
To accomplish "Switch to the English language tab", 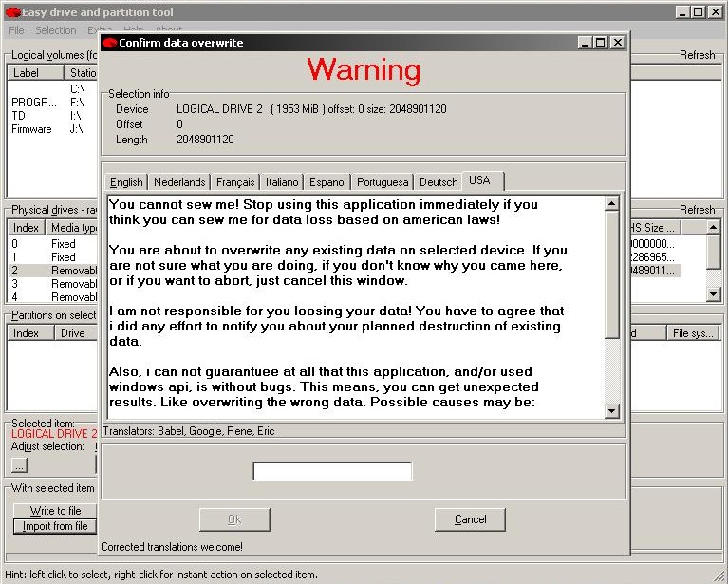I will (x=126, y=182).
